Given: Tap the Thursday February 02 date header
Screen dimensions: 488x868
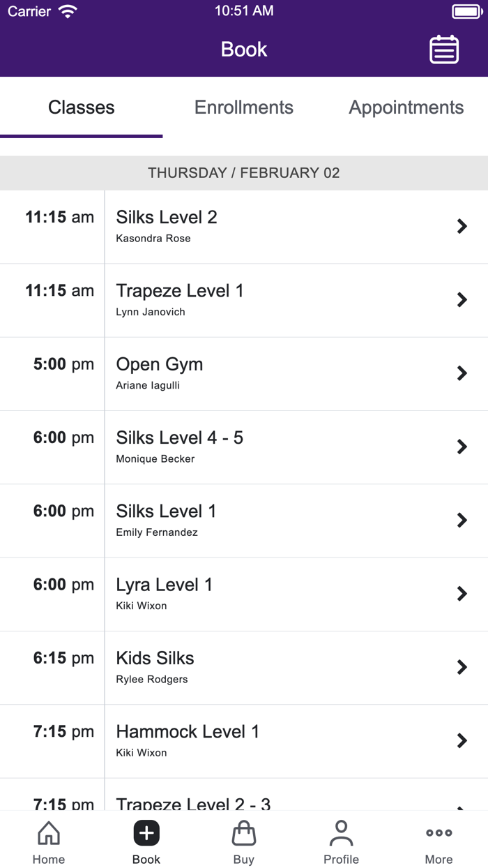Looking at the screenshot, I should point(244,173).
